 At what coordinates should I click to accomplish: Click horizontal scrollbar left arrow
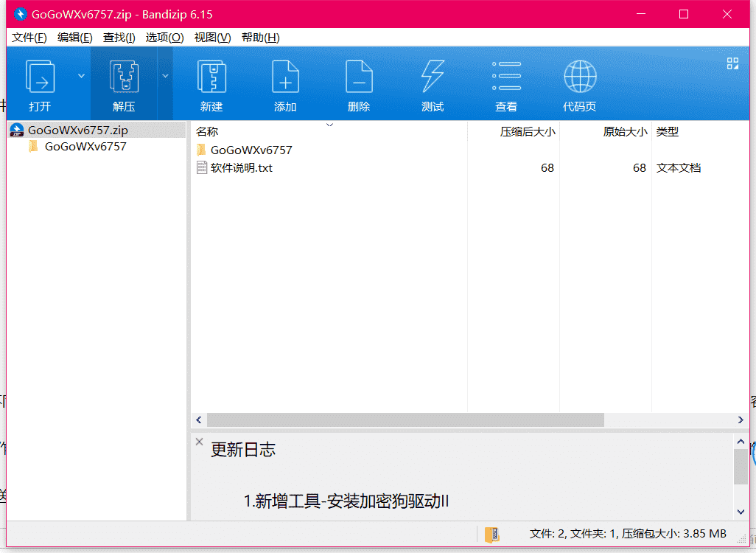199,420
